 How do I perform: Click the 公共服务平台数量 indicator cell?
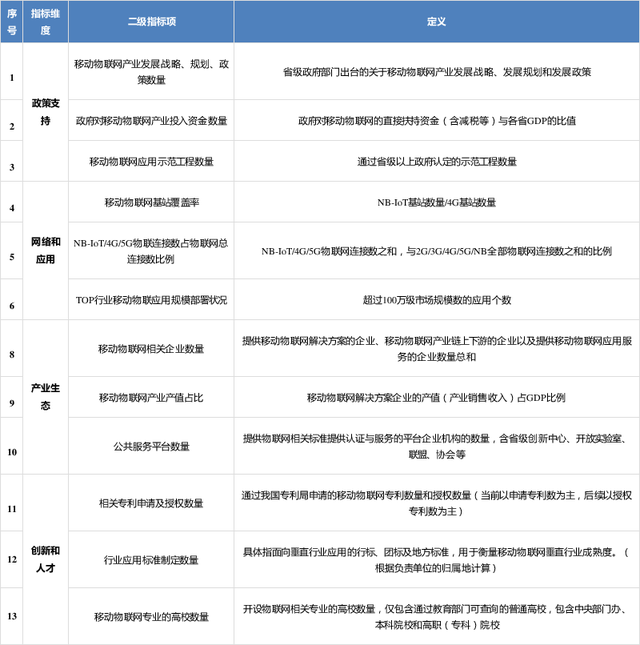pyautogui.click(x=151, y=446)
